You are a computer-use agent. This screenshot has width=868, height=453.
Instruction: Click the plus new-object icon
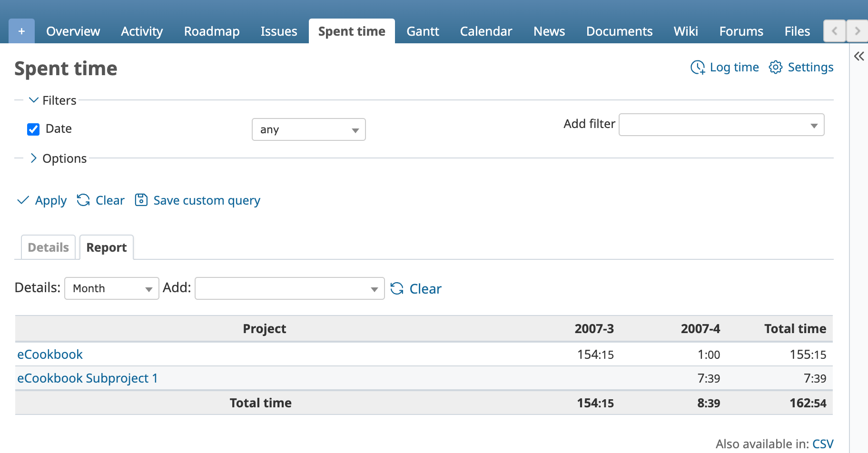(x=21, y=31)
